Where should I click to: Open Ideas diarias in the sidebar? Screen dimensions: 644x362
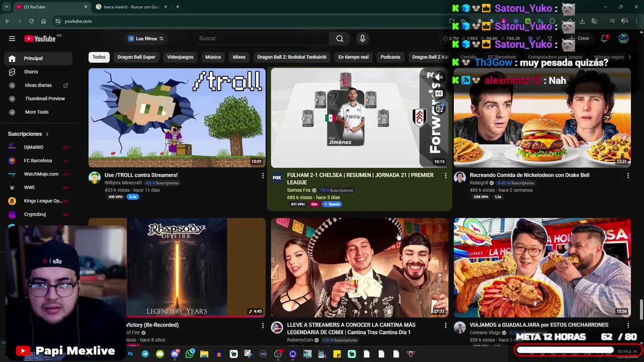point(38,85)
